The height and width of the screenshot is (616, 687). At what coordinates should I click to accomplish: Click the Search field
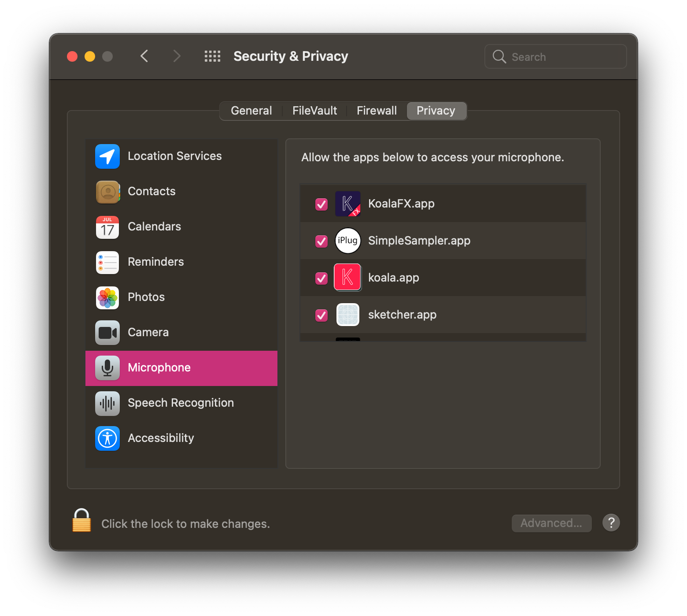(x=556, y=57)
